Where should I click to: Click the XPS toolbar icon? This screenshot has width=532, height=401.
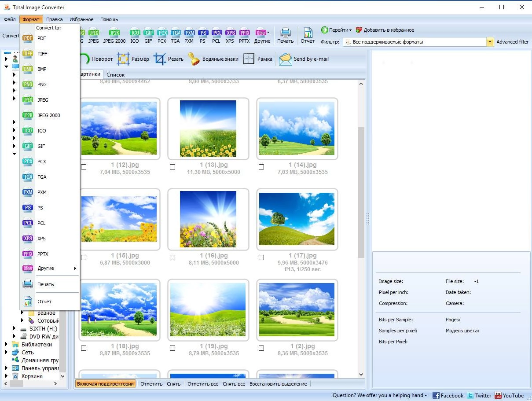click(x=230, y=36)
